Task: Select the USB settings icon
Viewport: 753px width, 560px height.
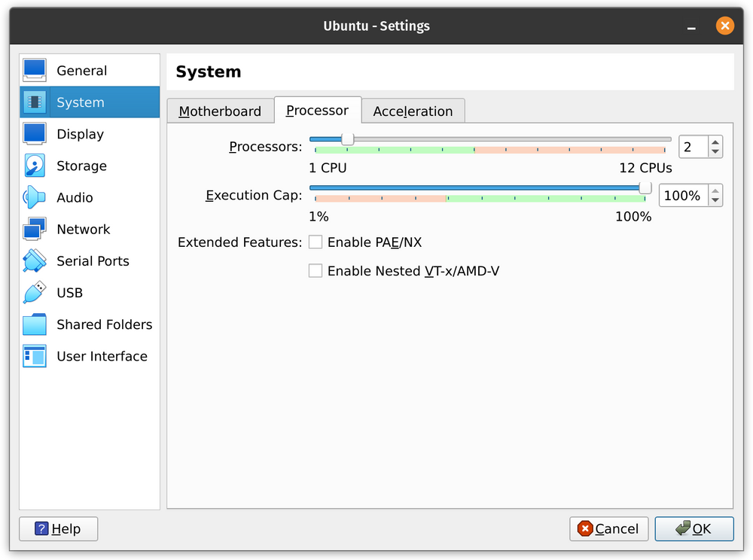Action: point(35,292)
